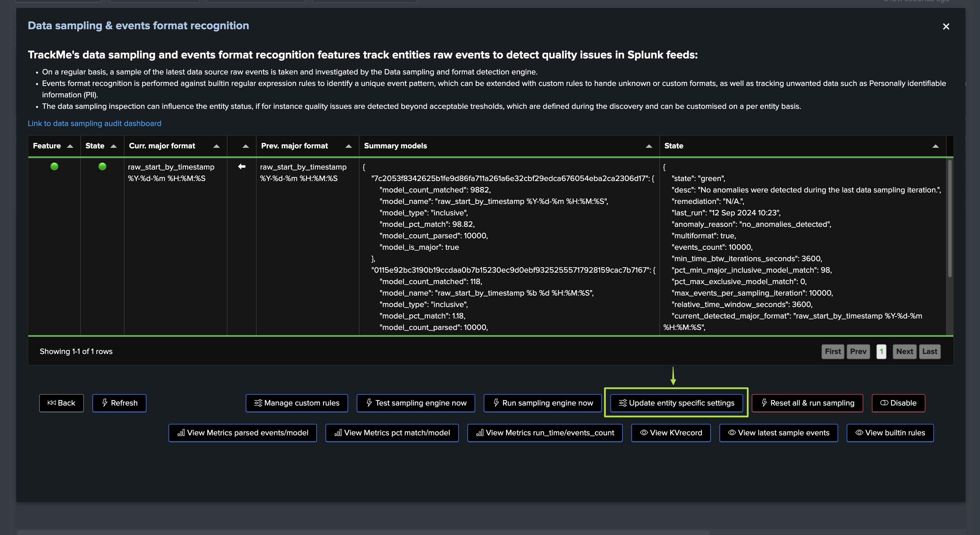This screenshot has width=980, height=535.
Task: Sort by Curr. major format column
Action: (x=217, y=146)
